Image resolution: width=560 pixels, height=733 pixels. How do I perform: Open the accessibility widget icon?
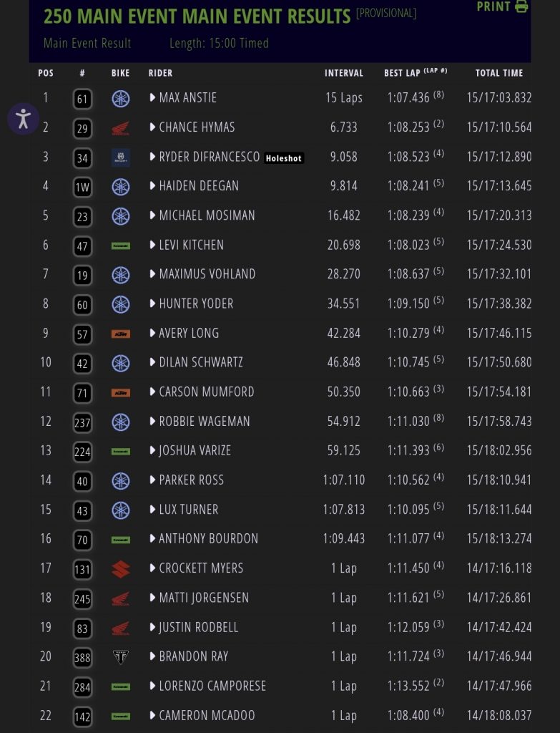point(24,118)
